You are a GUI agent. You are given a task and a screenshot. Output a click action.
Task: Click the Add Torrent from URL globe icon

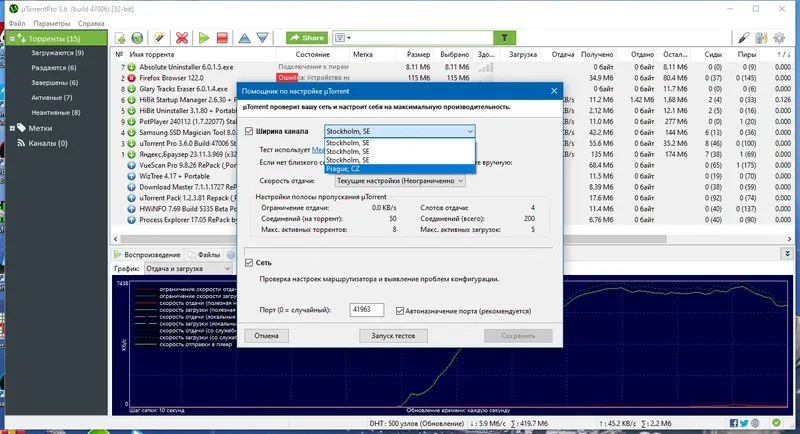click(137, 38)
